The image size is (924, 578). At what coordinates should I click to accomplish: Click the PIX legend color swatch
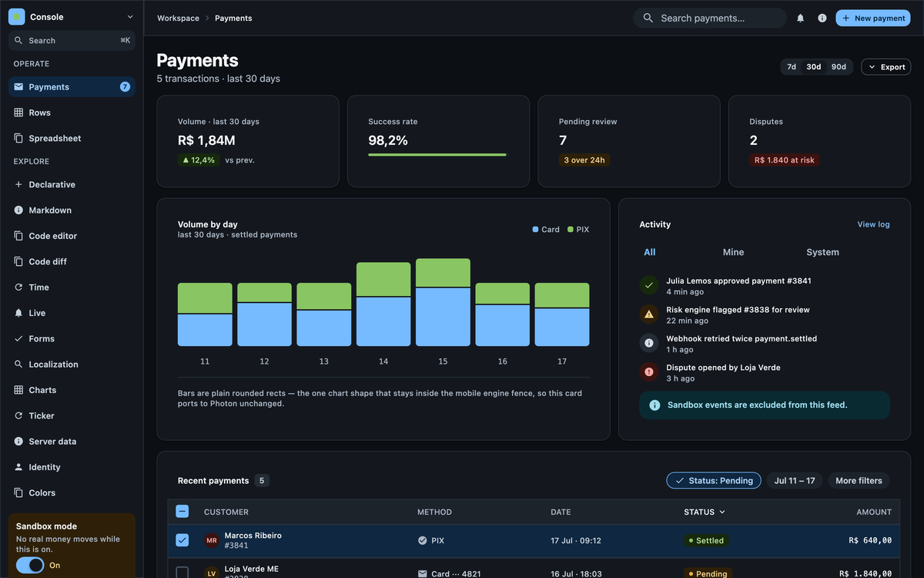click(x=571, y=230)
